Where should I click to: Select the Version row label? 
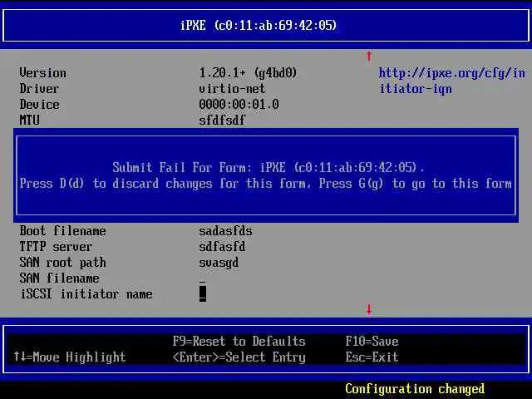[x=42, y=72]
